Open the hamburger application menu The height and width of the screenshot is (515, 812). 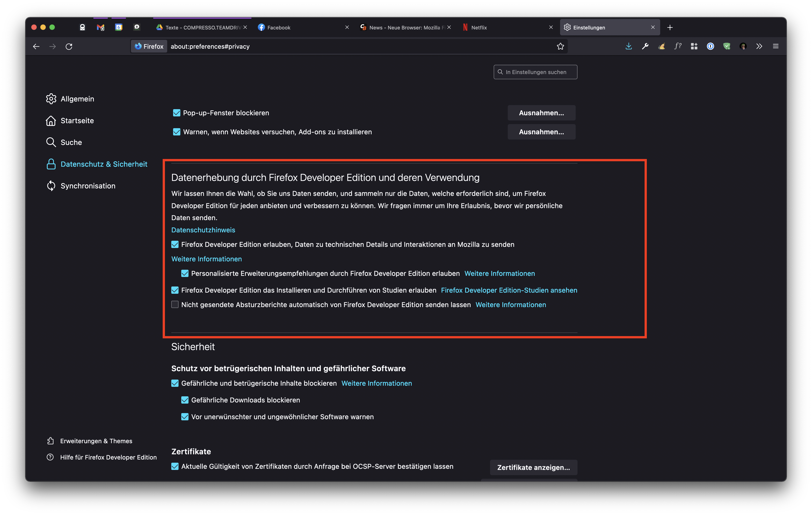point(776,46)
